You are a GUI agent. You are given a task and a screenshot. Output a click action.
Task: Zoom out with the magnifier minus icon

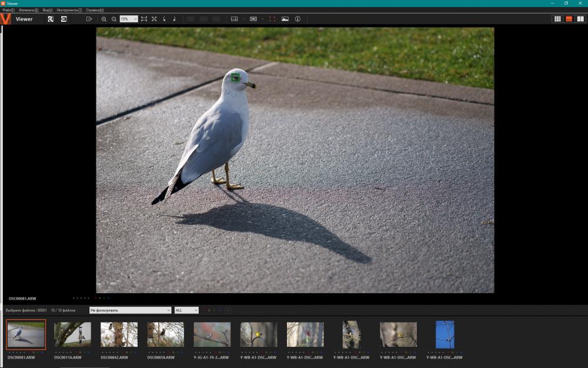tap(113, 19)
